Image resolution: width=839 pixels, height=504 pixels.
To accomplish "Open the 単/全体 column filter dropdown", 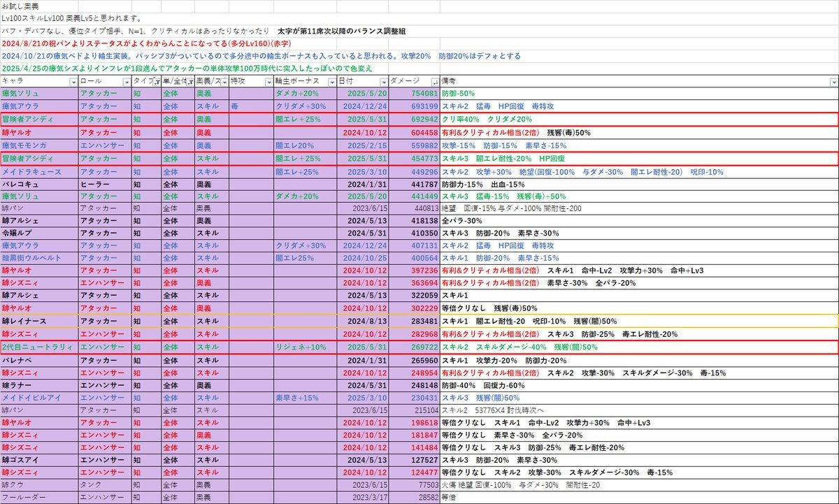I will pyautogui.click(x=190, y=81).
